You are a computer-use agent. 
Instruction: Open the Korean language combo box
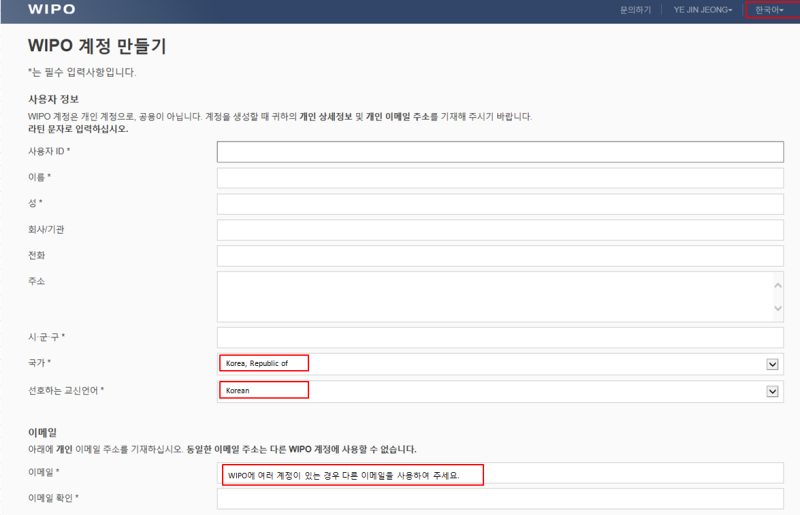click(500, 391)
